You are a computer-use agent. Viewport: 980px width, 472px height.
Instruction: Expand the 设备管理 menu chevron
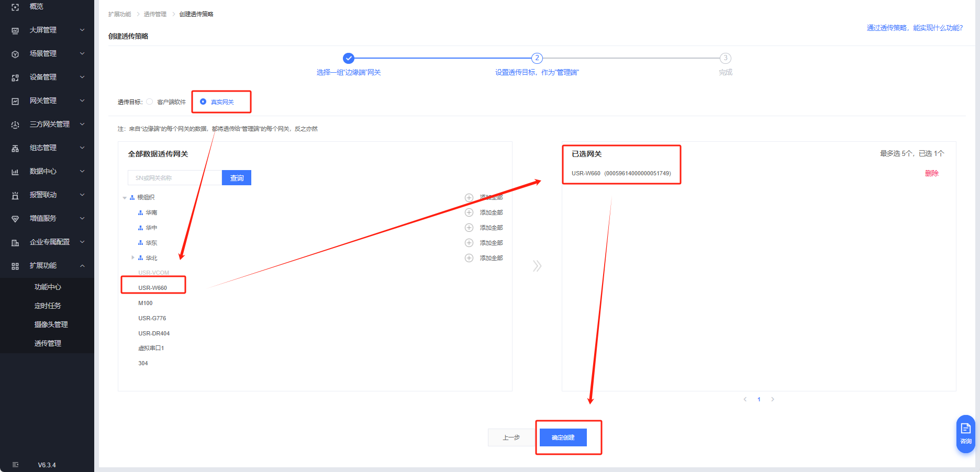pos(82,77)
